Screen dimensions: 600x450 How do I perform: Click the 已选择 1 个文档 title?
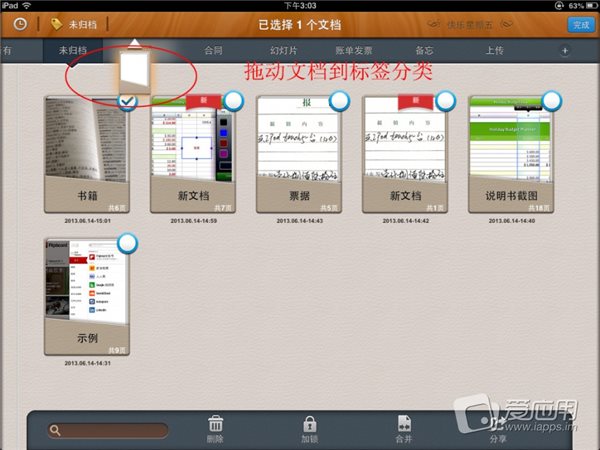pos(300,25)
